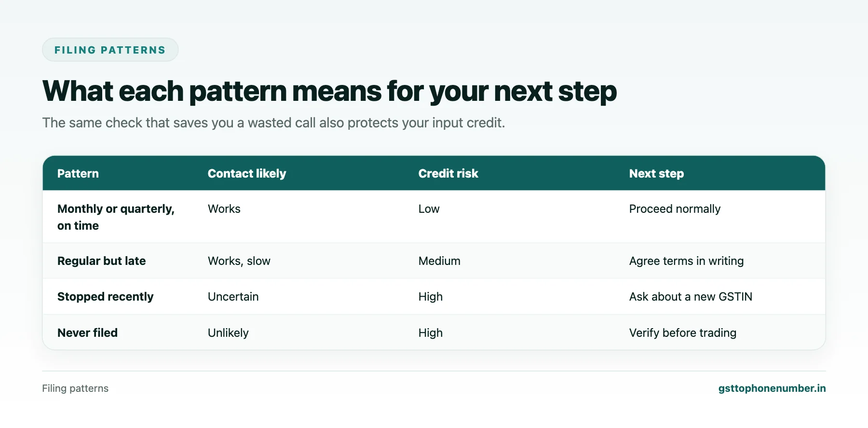Screen dimensions: 868x428
Task: Click the FILING PATTERNS badge
Action: coord(110,50)
